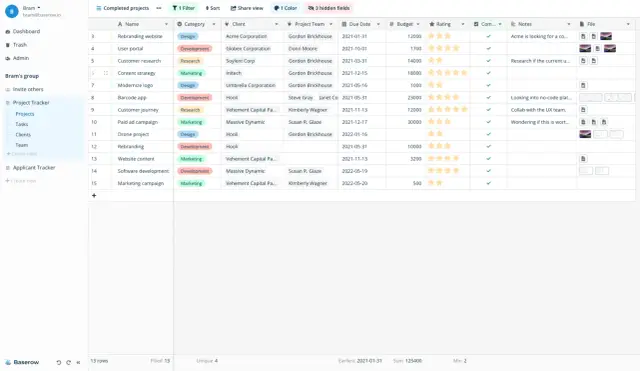The width and height of the screenshot is (640, 371).
Task: Click the undo icon in bottom bar
Action: pyautogui.click(x=59, y=362)
